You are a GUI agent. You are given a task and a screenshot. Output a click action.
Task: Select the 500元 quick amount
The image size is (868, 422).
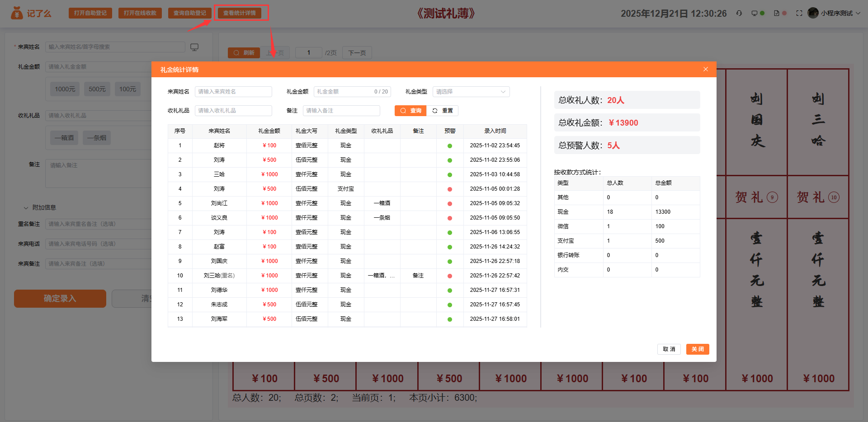[97, 89]
